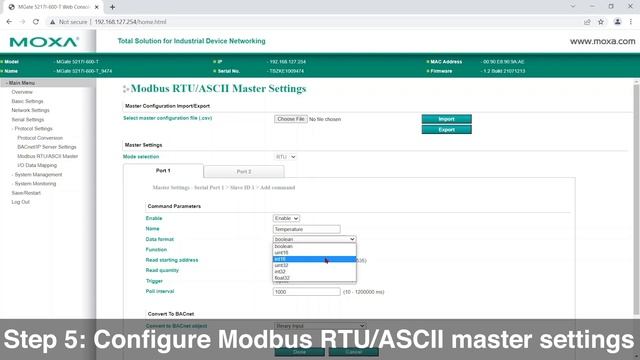Click the Name field containing Temperature
The height and width of the screenshot is (360, 640).
coord(307,229)
